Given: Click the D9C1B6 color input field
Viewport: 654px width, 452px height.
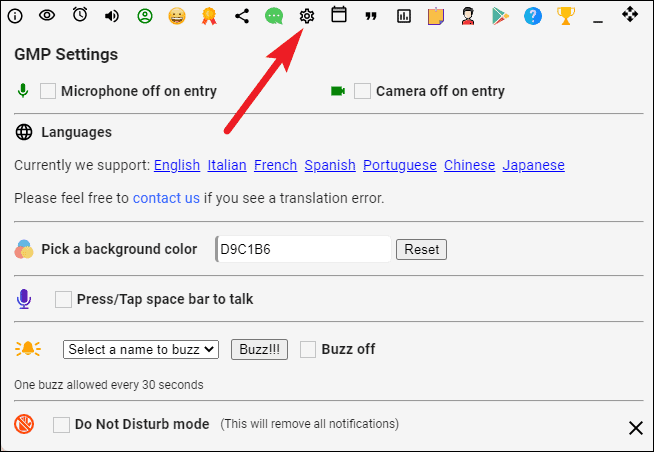Looking at the screenshot, I should [303, 249].
